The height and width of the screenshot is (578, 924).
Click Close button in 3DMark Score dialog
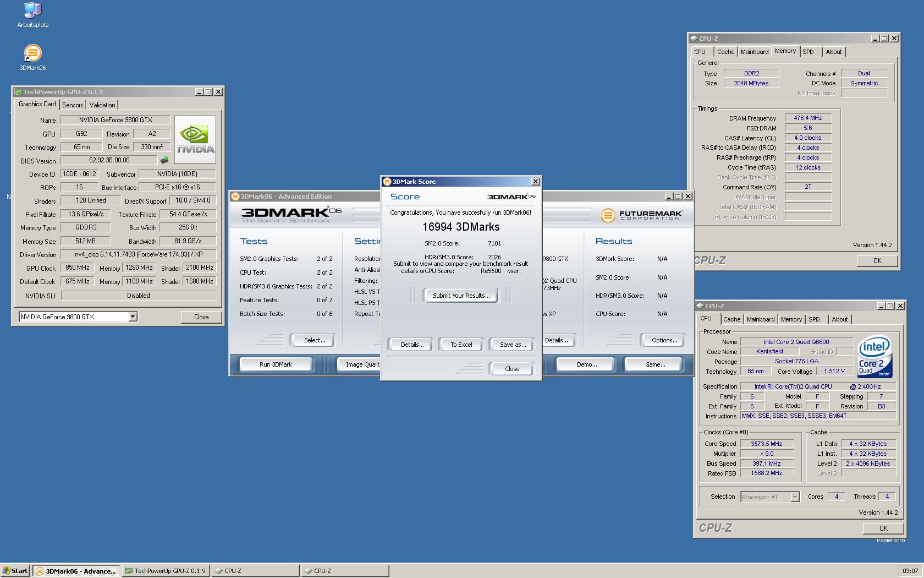[x=512, y=369]
